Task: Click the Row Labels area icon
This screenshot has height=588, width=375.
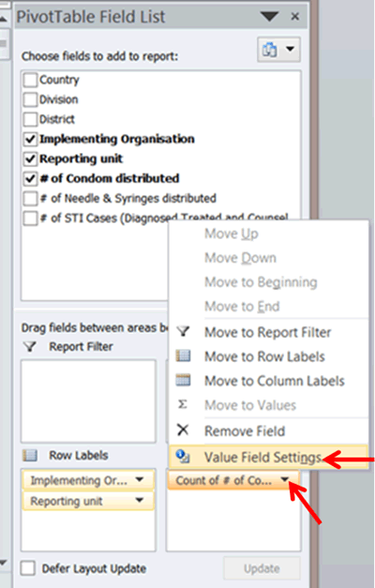Action: [x=30, y=455]
